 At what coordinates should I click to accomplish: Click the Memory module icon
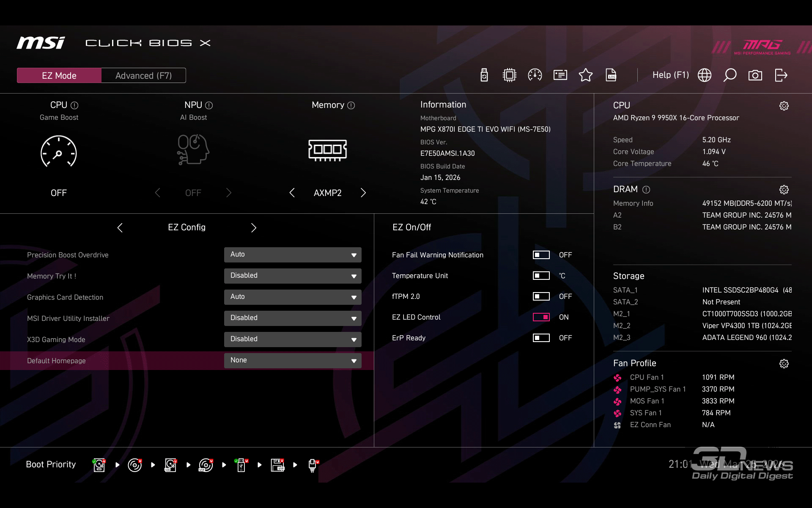(327, 150)
